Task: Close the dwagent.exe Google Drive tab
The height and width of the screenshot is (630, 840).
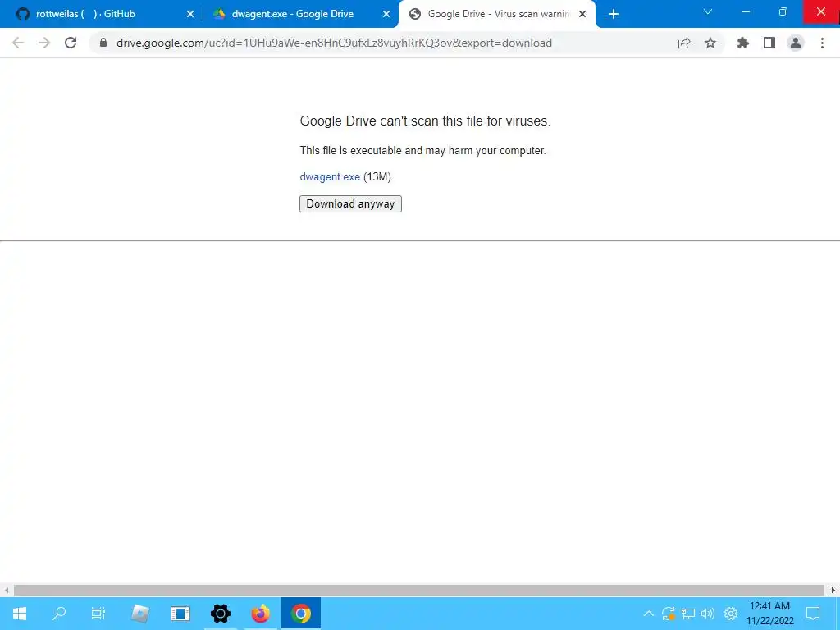Action: tap(386, 14)
